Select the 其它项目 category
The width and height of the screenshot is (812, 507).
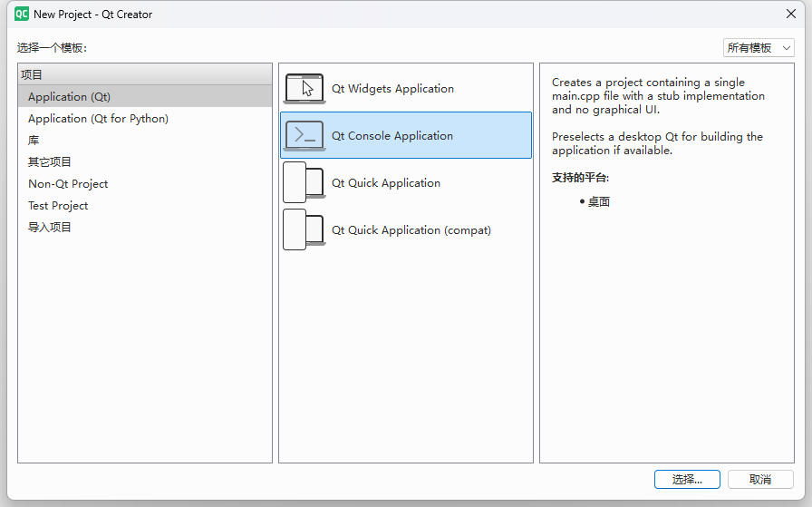tap(145, 161)
